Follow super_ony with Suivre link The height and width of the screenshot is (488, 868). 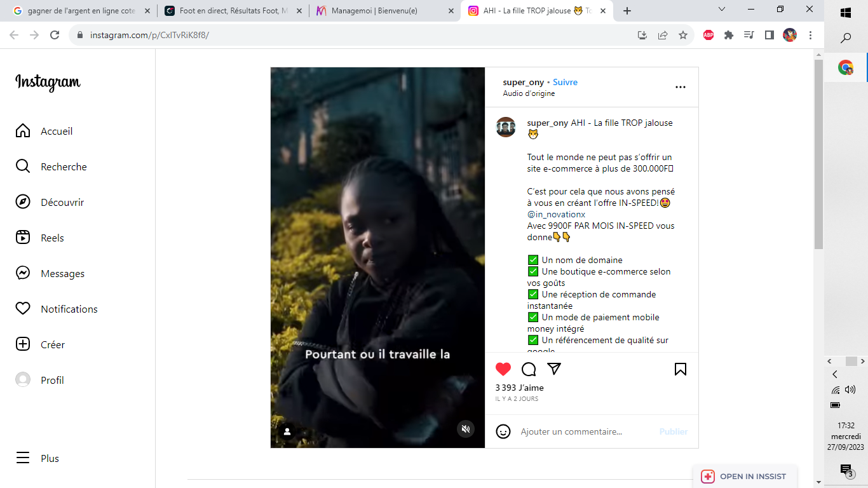click(x=565, y=82)
